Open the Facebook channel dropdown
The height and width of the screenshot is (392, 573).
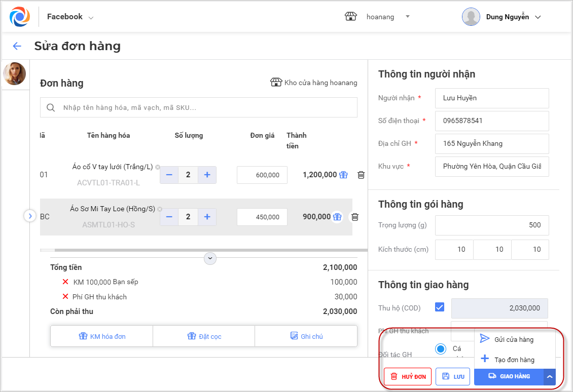point(70,17)
